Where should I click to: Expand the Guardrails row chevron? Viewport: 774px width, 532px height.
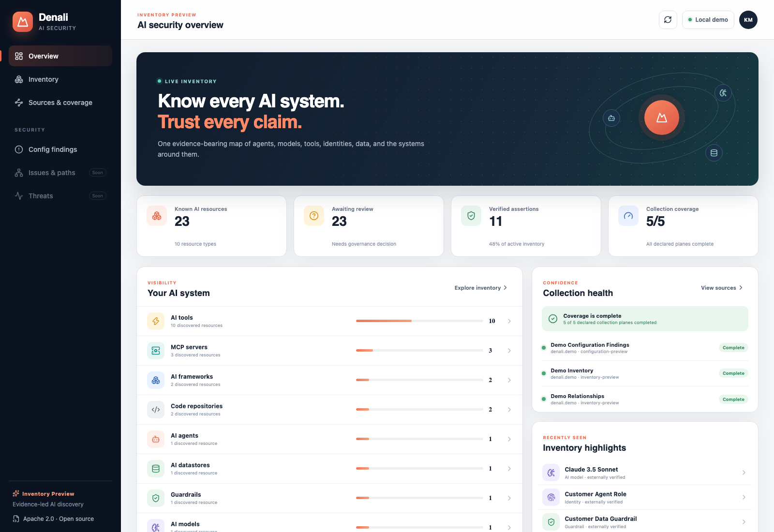(x=509, y=498)
